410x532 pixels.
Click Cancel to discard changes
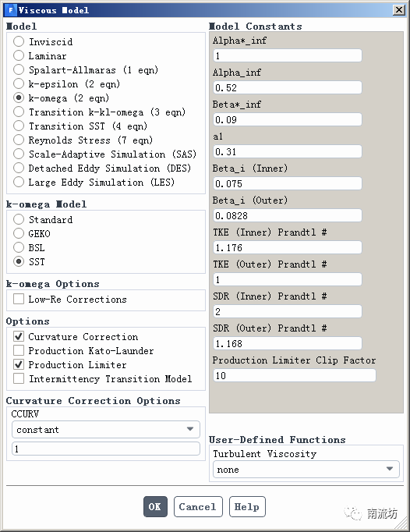(x=198, y=506)
